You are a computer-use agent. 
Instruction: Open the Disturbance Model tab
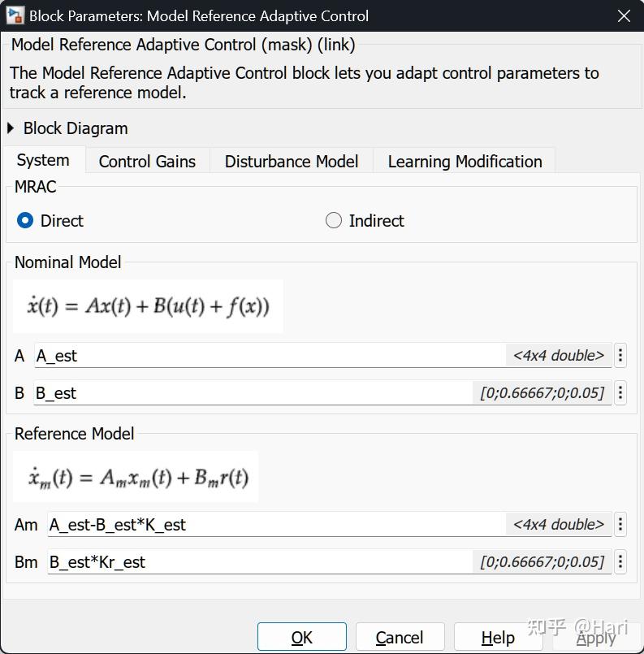click(x=292, y=161)
